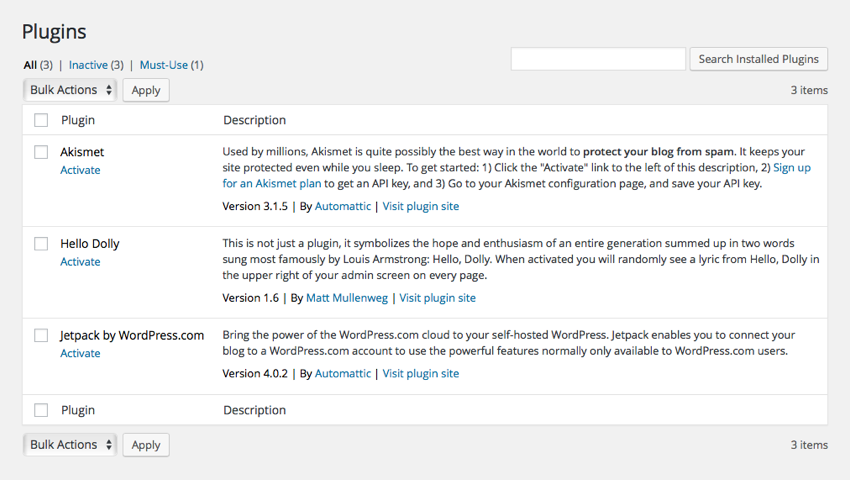Screen dimensions: 850x480
Task: Activate the Hello Dolly plugin
Action: point(80,261)
